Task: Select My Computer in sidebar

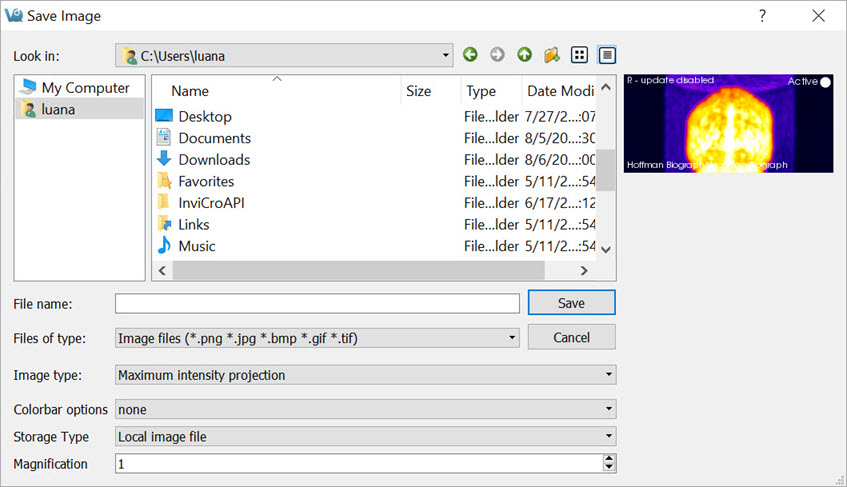Action: click(80, 87)
